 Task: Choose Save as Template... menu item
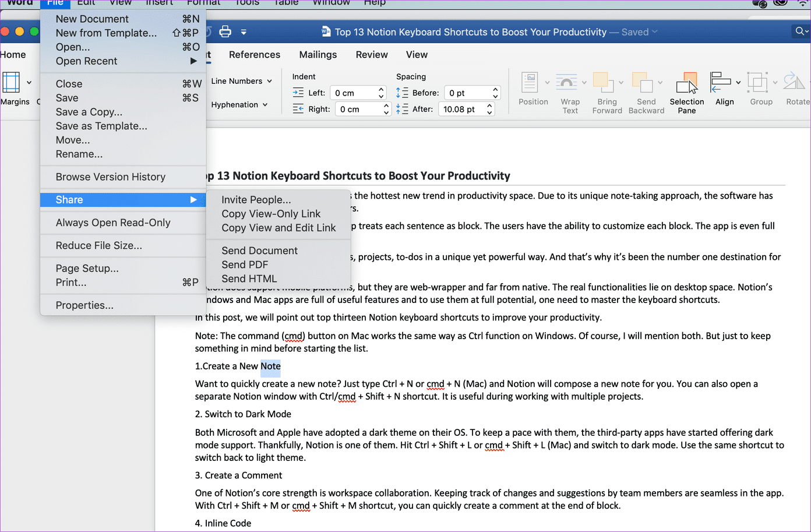(x=123, y=126)
